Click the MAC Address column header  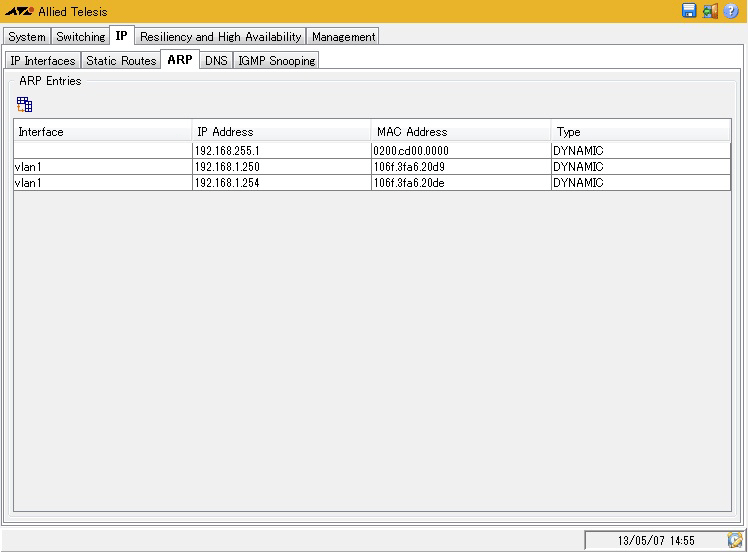[460, 132]
